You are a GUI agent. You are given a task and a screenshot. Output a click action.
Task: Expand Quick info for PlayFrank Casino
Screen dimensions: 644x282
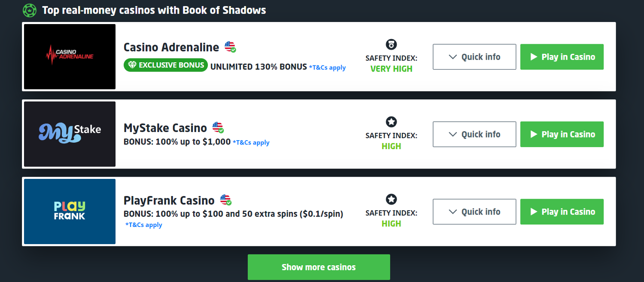[474, 211]
